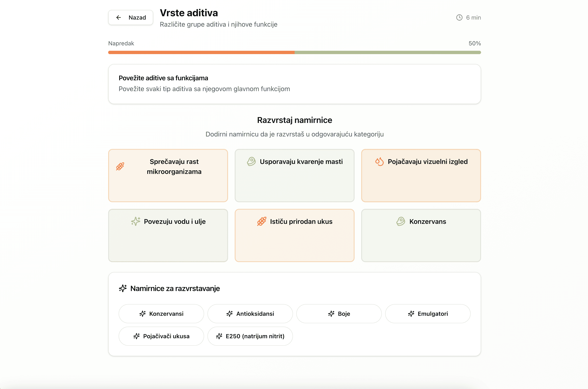Select the wheat icon on Sprečavaju rast mikroorganizama
The height and width of the screenshot is (389, 588).
[120, 166]
